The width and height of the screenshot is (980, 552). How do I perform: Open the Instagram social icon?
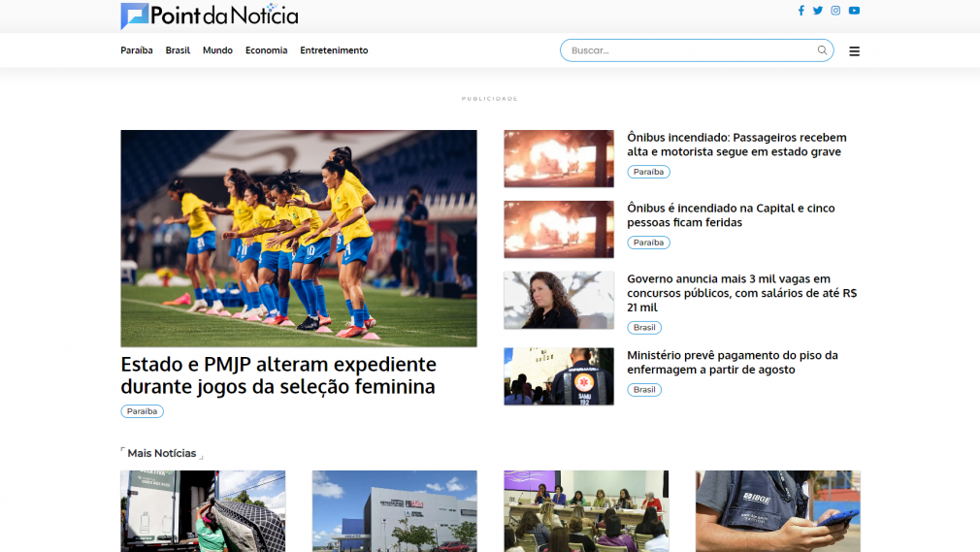pyautogui.click(x=835, y=11)
